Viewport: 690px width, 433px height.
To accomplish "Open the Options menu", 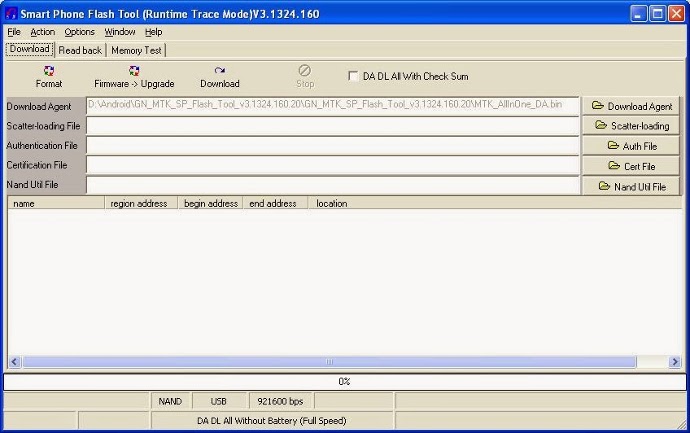I will point(79,32).
